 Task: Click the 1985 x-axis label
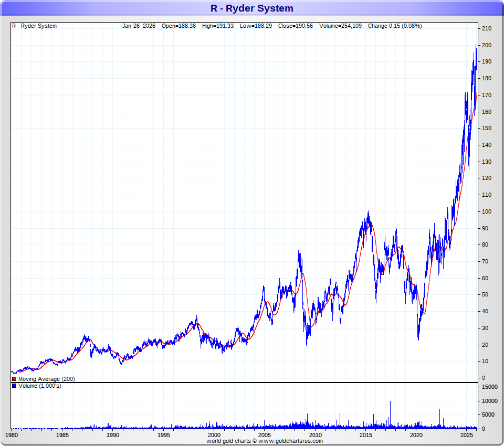click(x=62, y=435)
